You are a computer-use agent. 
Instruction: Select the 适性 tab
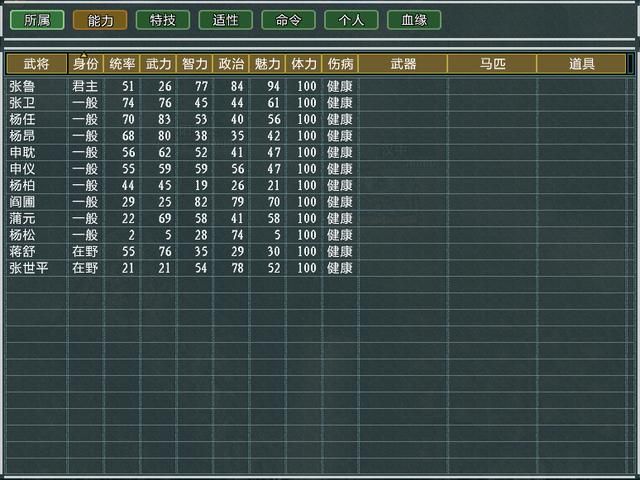225,20
